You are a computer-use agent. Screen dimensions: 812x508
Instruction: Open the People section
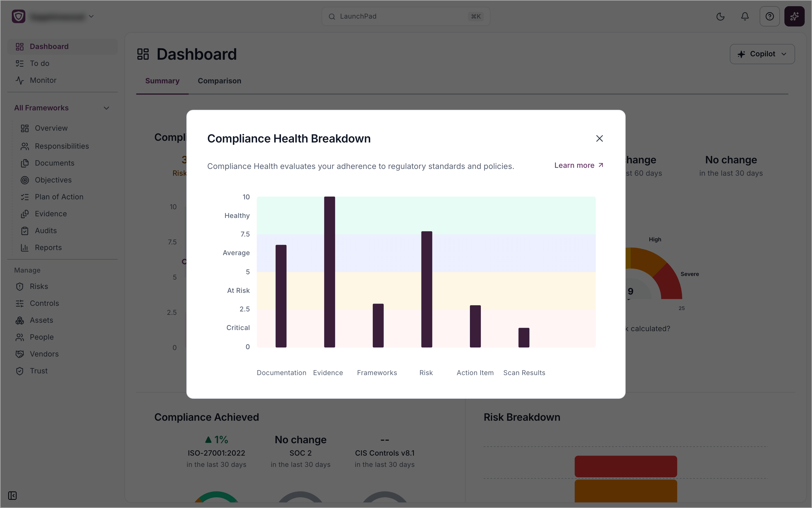pyautogui.click(x=63, y=337)
